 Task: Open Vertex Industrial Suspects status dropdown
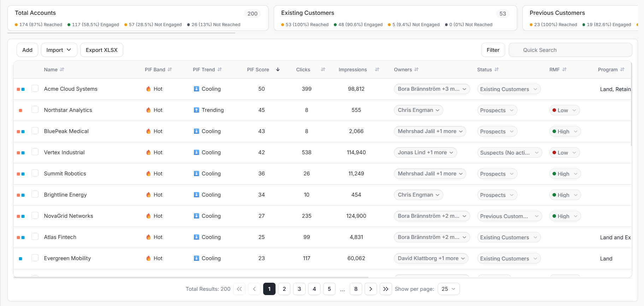[509, 152]
